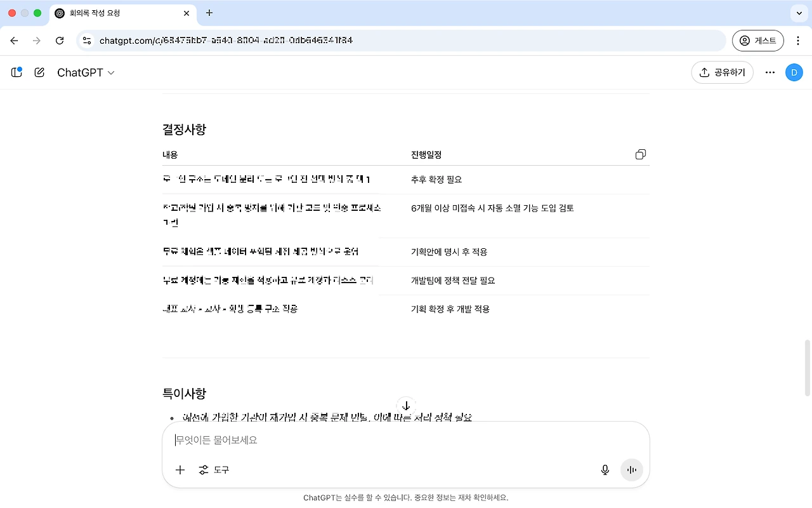Activate dictation with the microphone icon

coord(605,470)
